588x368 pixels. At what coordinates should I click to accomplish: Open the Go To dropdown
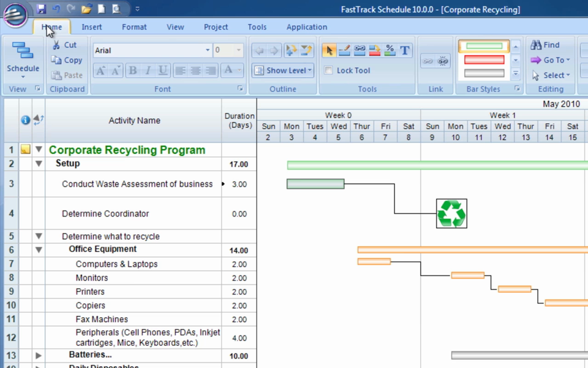point(551,60)
